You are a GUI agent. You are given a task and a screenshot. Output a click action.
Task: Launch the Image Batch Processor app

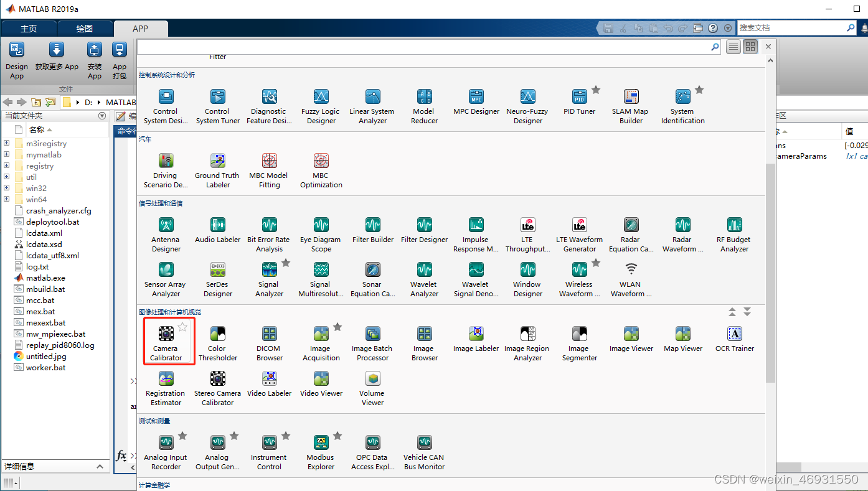click(x=373, y=344)
